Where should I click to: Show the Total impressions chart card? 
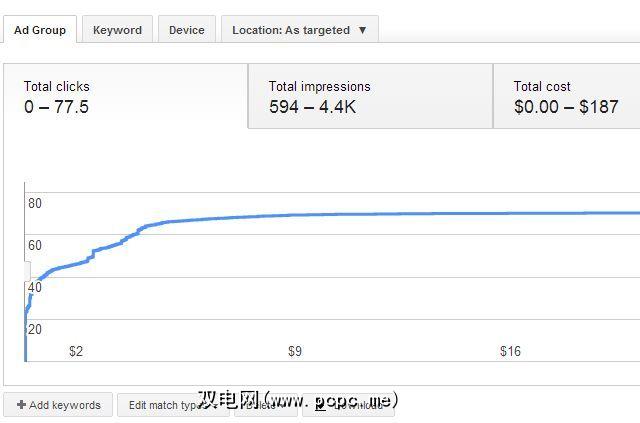click(x=370, y=96)
